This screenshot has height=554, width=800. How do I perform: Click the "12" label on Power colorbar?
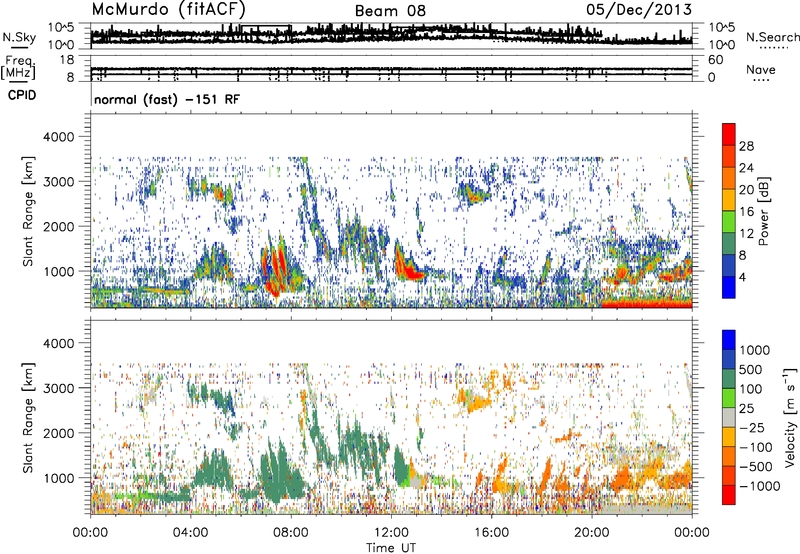tap(746, 234)
